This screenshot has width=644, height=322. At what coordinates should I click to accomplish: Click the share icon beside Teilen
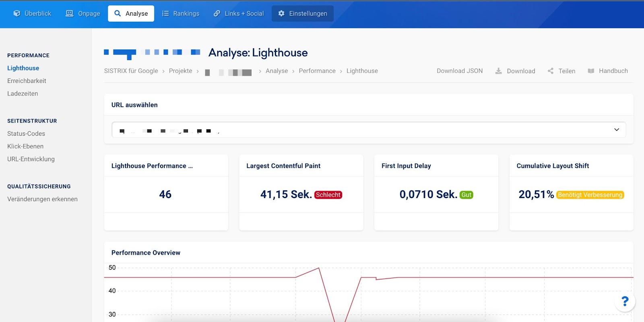click(550, 71)
